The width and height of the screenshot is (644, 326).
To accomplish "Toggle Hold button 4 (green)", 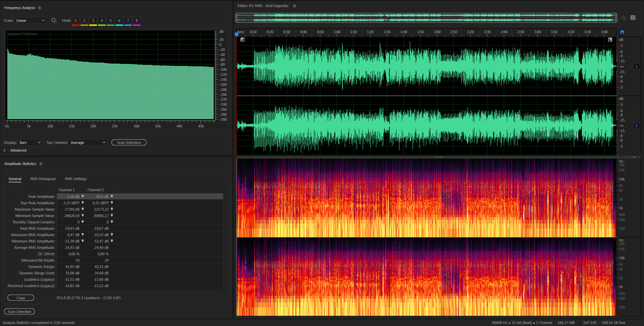I will point(102,21).
